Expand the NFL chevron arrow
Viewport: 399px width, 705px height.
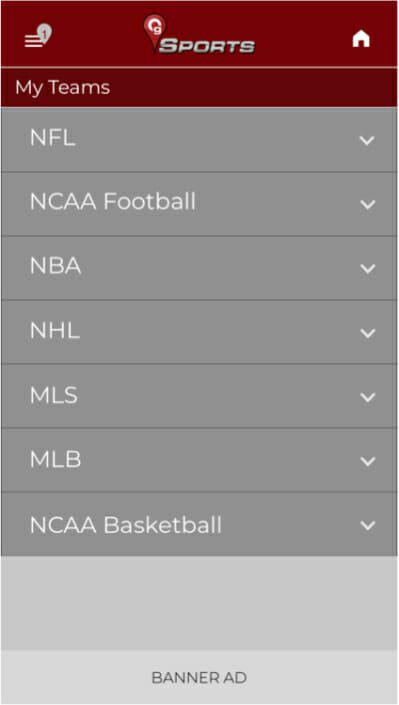(367, 140)
